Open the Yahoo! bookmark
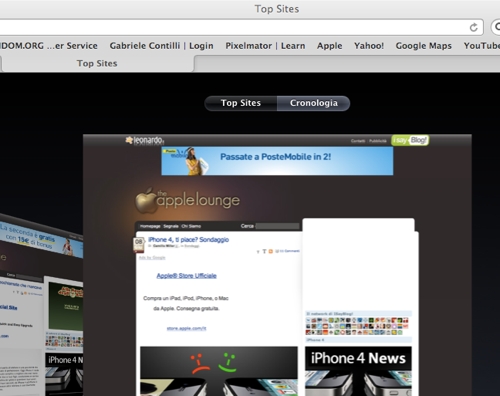The height and width of the screenshot is (396, 500). coord(369,46)
